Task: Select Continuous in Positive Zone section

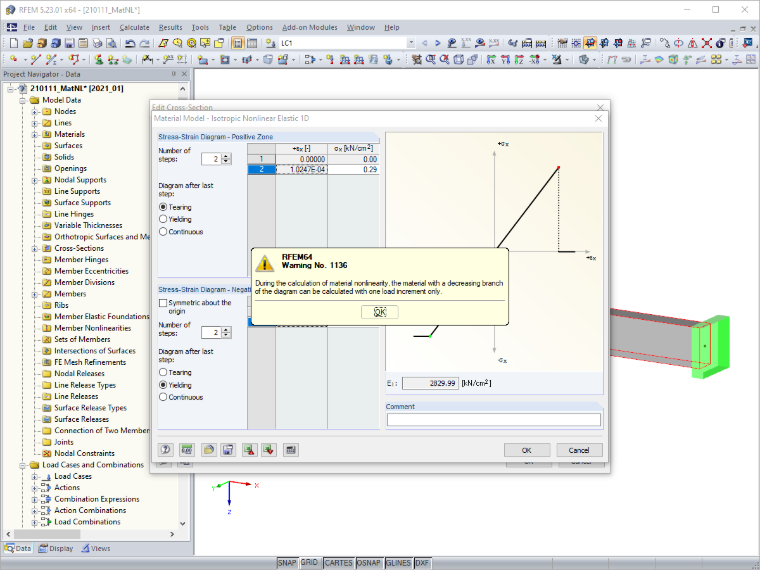Action: point(163,232)
